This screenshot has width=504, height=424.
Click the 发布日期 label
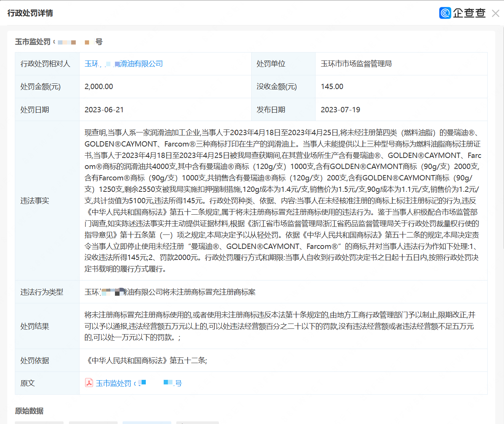271,110
